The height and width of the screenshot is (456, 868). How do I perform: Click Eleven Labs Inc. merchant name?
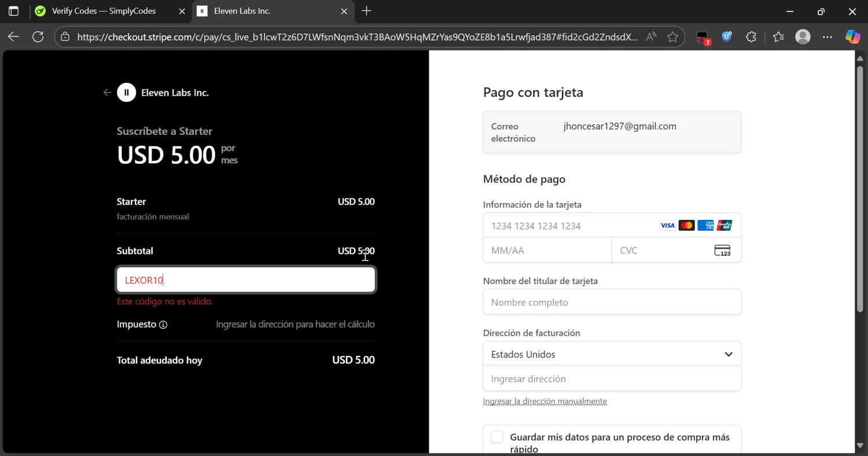click(175, 93)
